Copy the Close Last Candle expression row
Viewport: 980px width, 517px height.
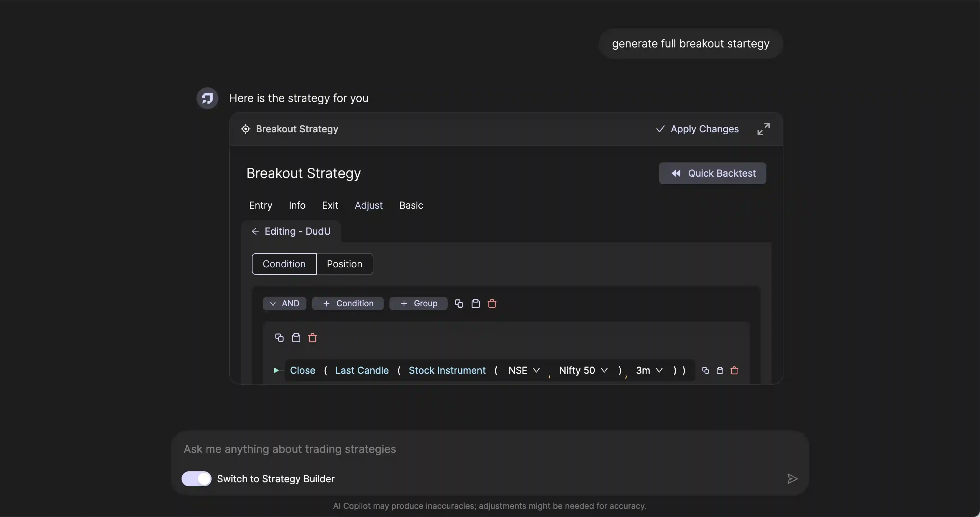click(x=705, y=370)
